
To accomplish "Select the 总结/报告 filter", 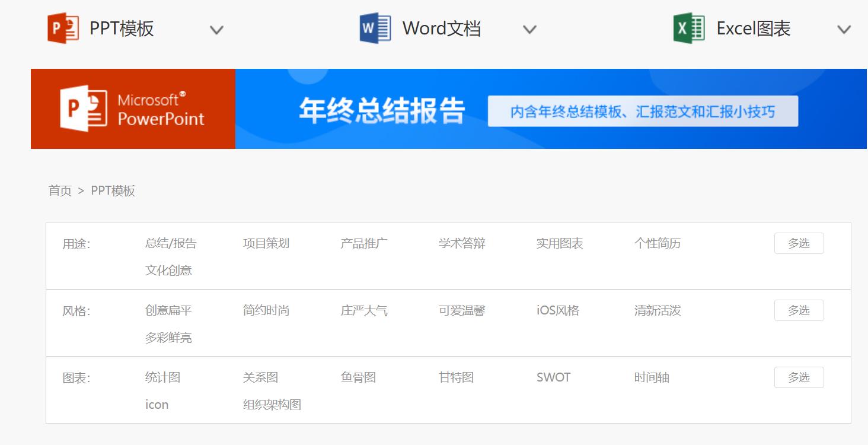I will click(170, 243).
